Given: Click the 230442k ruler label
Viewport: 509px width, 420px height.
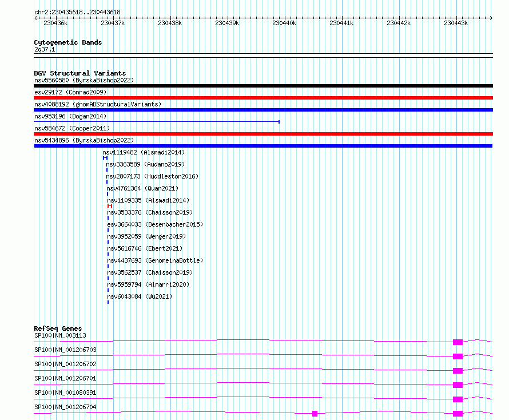Looking at the screenshot, I should pyautogui.click(x=399, y=23).
